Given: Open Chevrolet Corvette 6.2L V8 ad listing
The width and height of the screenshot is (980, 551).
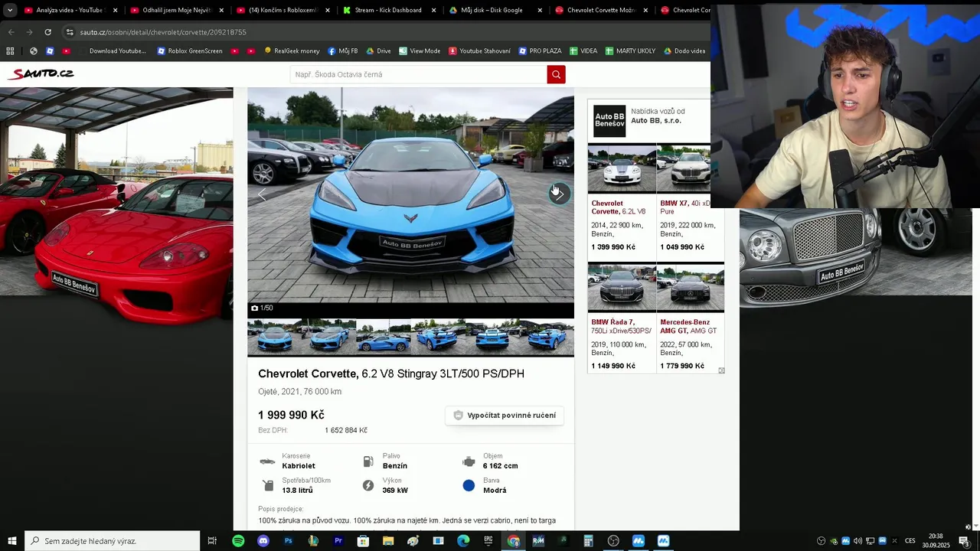Looking at the screenshot, I should coord(621,199).
